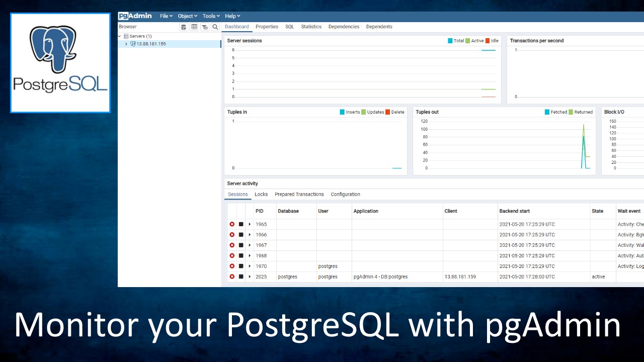Click the Filtered Rows icon
This screenshot has width=644, height=362.
click(205, 27)
